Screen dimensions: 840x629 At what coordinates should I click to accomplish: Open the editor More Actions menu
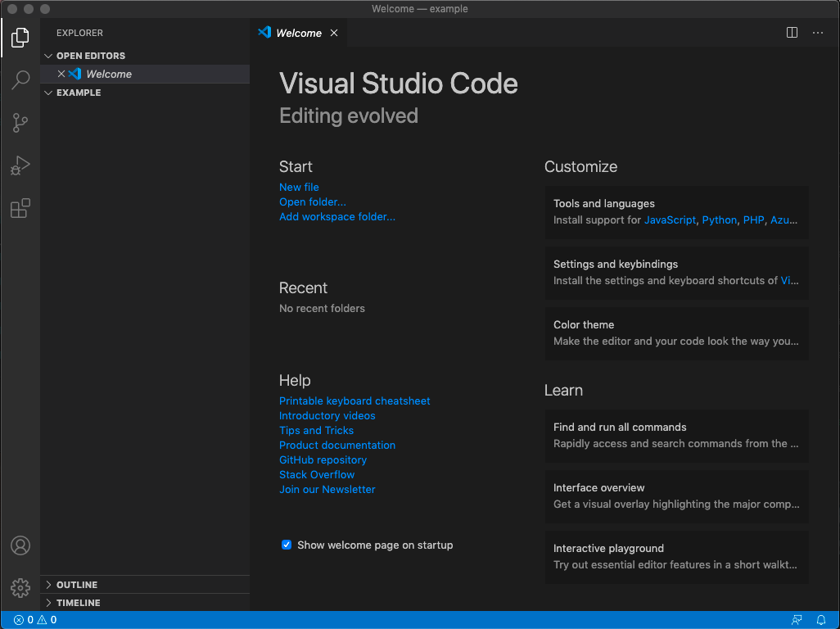click(817, 32)
